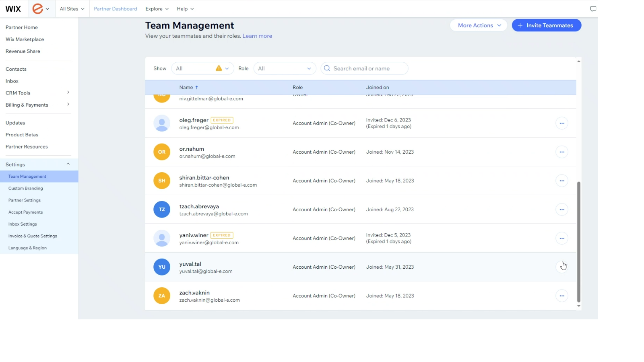Click the Search email or name field
Screen dimensions: 644x362
364,68
